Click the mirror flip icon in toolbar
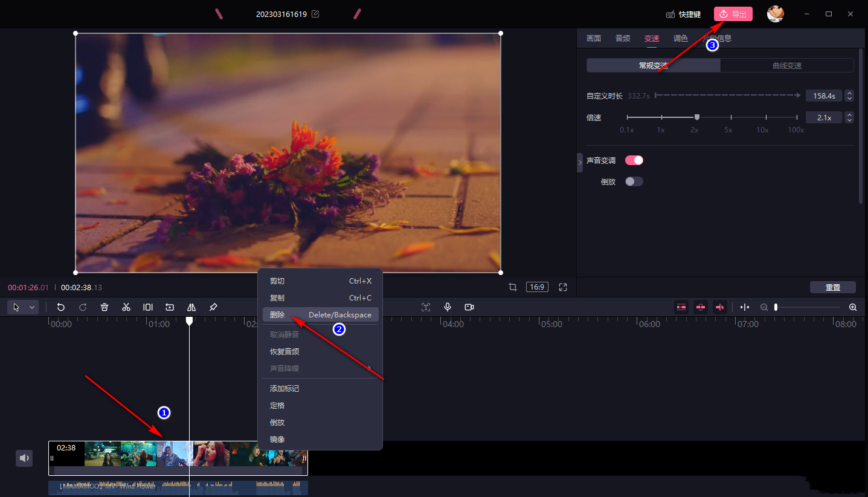The width and height of the screenshot is (868, 497). (x=191, y=307)
